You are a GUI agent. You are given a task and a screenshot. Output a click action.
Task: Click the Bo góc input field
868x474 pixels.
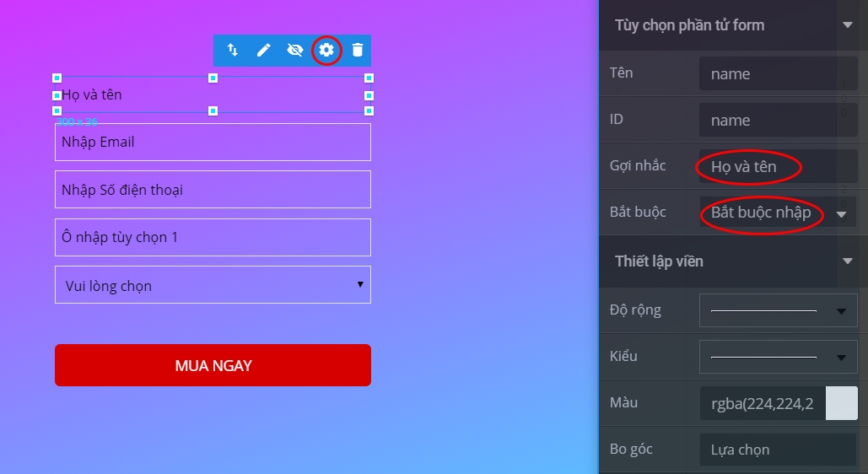pyautogui.click(x=778, y=450)
